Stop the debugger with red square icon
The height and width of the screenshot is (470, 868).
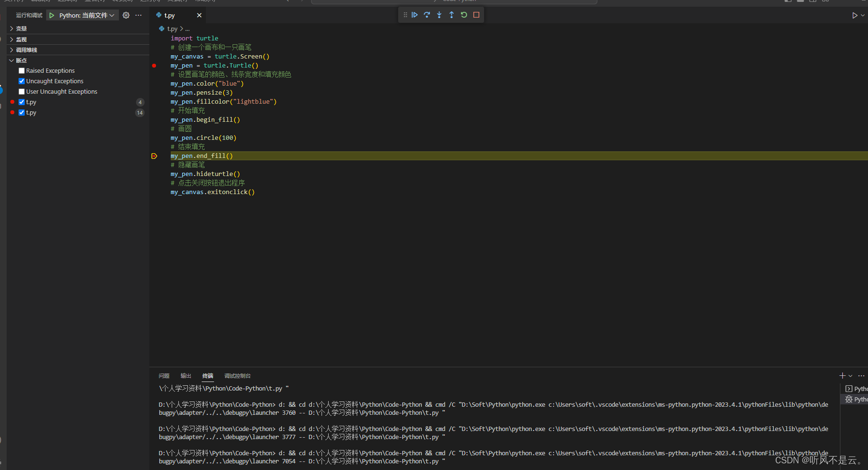click(476, 15)
